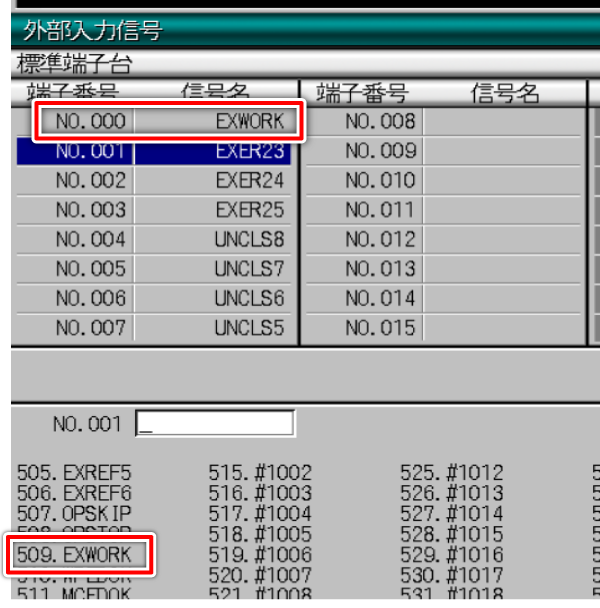Click the EXER25 signal name cell
Image resolution: width=600 pixels, height=608 pixels.
[249, 210]
